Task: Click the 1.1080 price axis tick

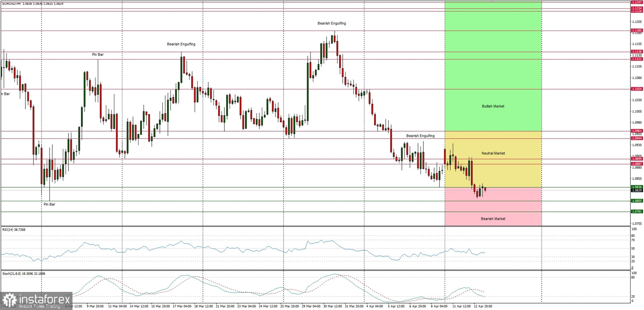Action: [x=637, y=78]
